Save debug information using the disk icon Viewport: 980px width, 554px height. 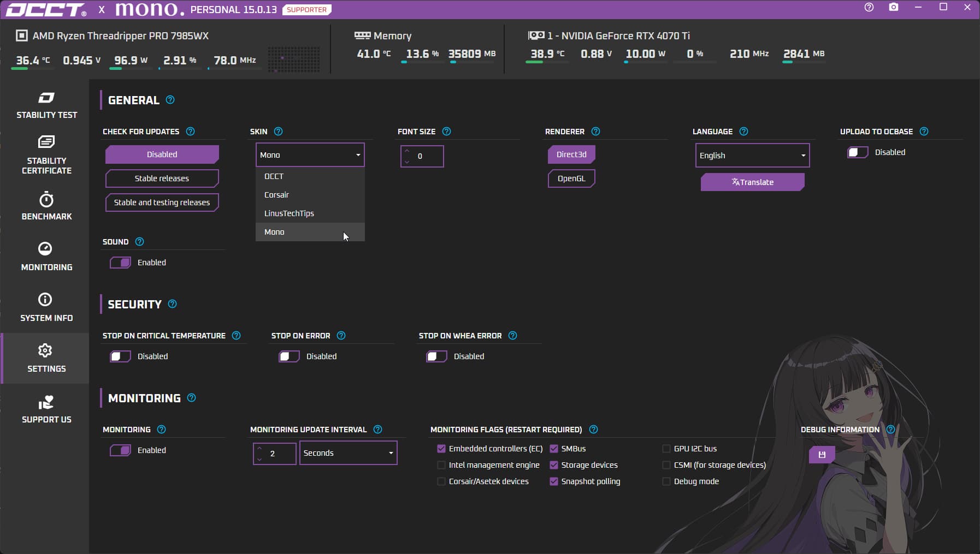(822, 454)
